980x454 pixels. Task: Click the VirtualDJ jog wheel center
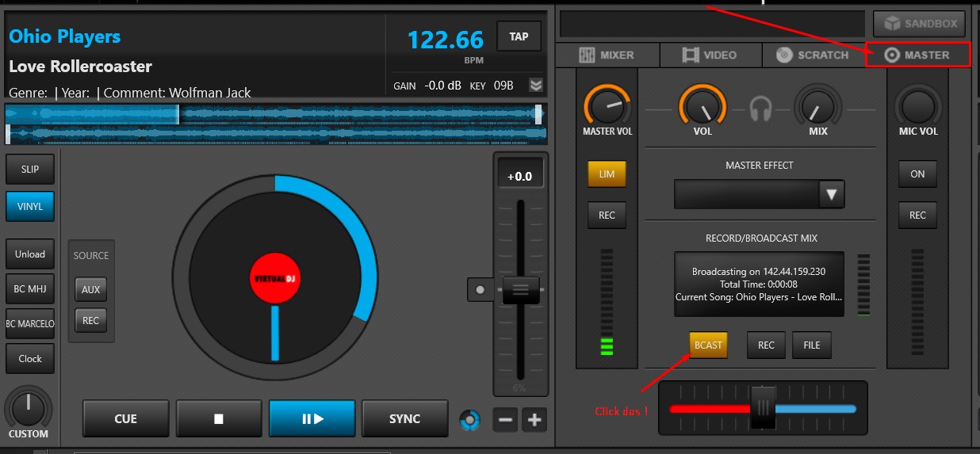pyautogui.click(x=275, y=279)
